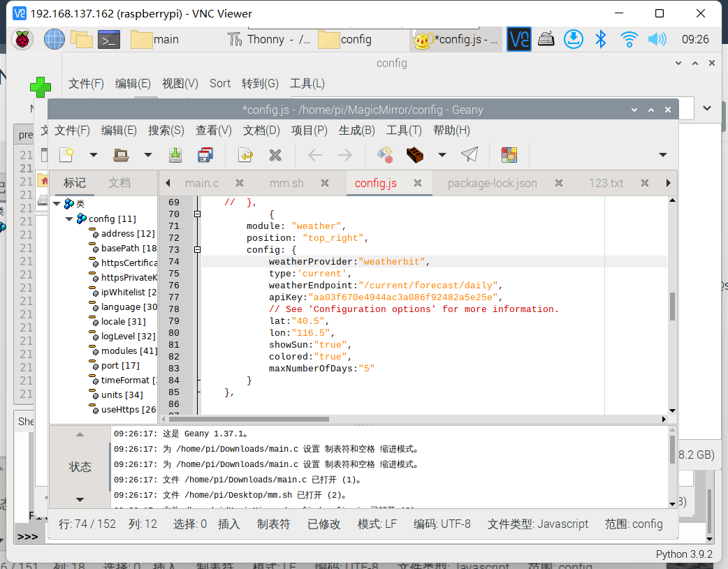
Task: Open the 搜索(S) menu
Action: pos(166,131)
